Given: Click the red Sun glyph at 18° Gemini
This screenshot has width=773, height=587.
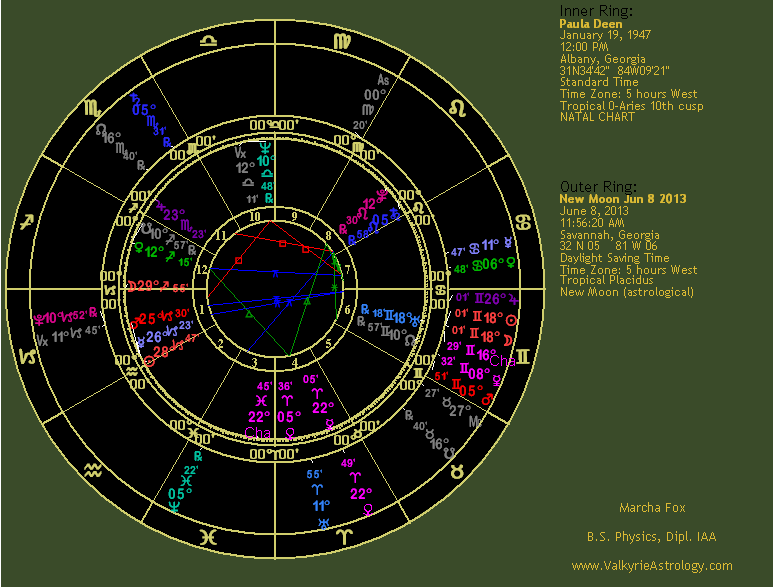Looking at the screenshot, I should click(512, 320).
